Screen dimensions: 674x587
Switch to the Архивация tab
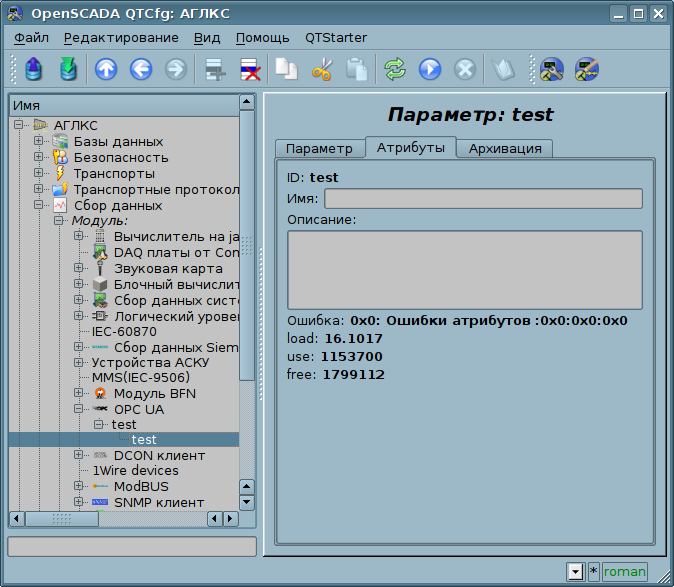(x=505, y=148)
